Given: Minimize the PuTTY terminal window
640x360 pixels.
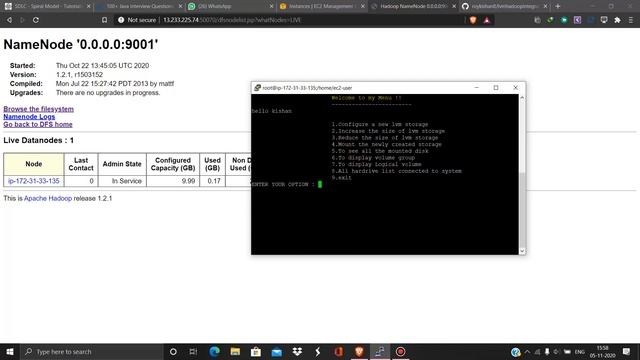Looking at the screenshot, I should point(476,88).
